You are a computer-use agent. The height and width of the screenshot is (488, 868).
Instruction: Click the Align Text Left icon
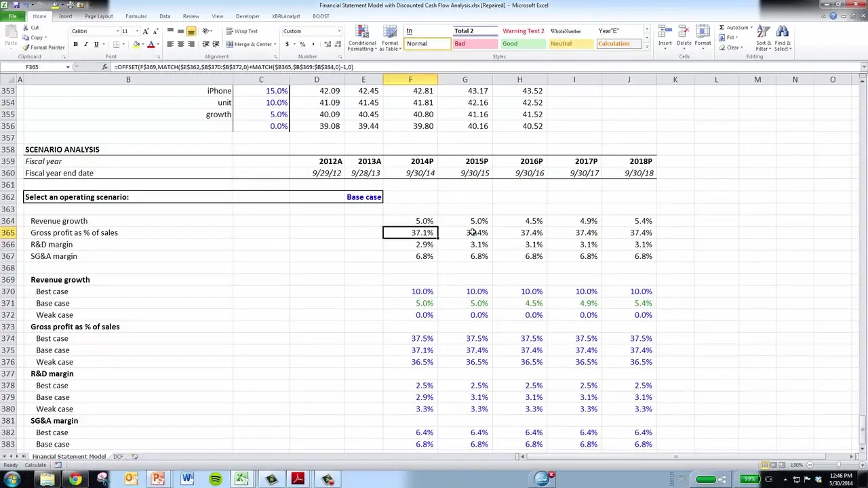pyautogui.click(x=170, y=44)
